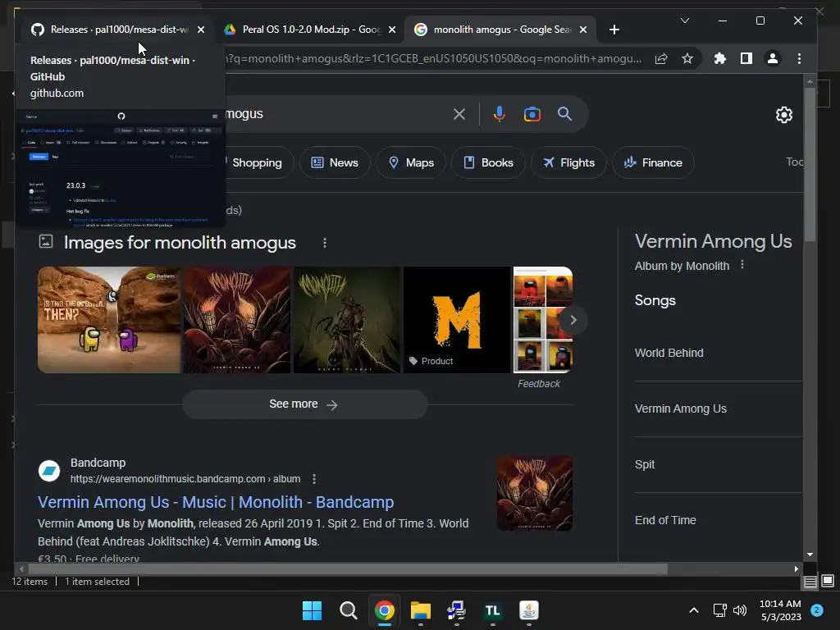Open Windows taskbar Search

pos(348,610)
